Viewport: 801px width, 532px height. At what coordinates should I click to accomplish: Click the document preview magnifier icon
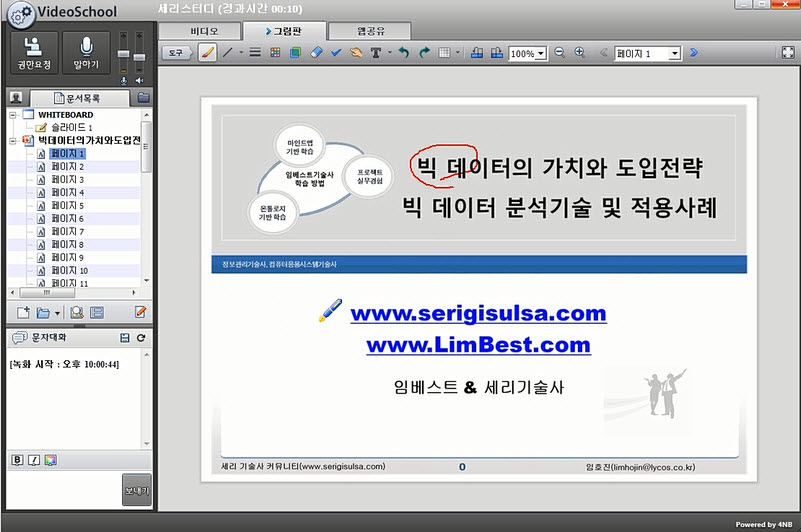click(77, 312)
